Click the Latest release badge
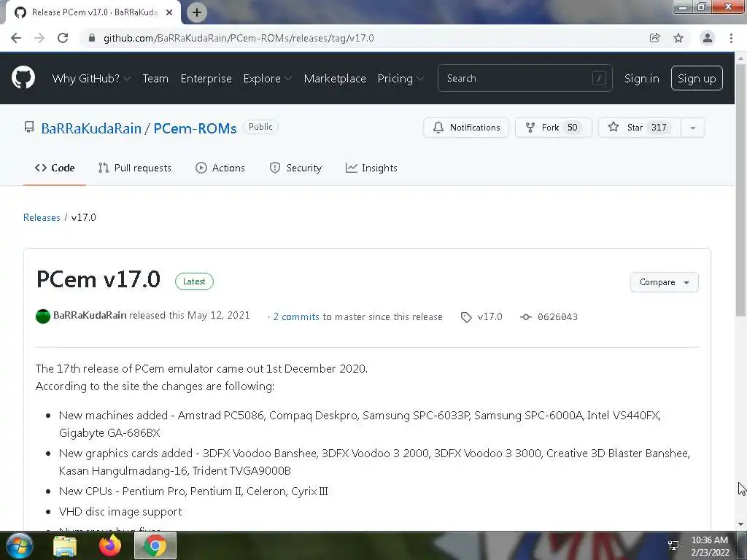The width and height of the screenshot is (747, 560). [194, 281]
